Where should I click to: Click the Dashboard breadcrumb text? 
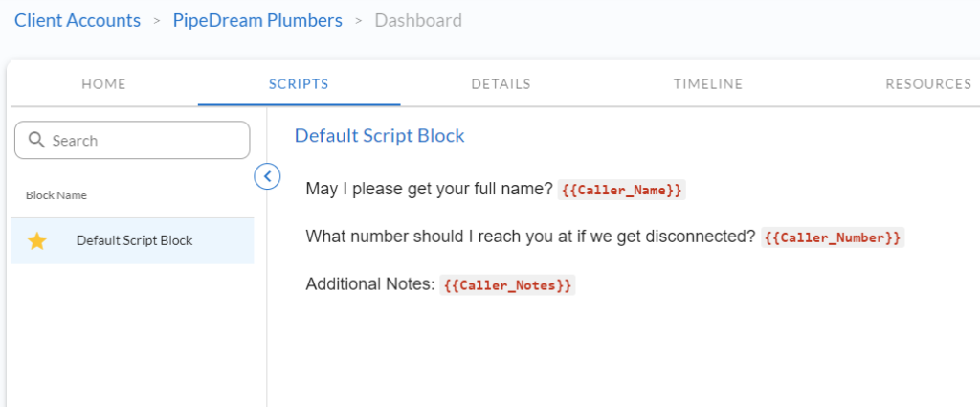[418, 21]
